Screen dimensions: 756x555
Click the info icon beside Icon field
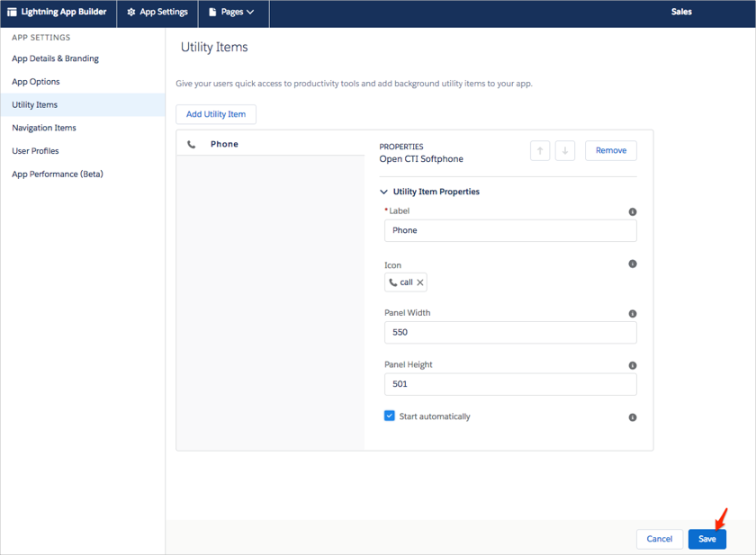pyautogui.click(x=632, y=264)
